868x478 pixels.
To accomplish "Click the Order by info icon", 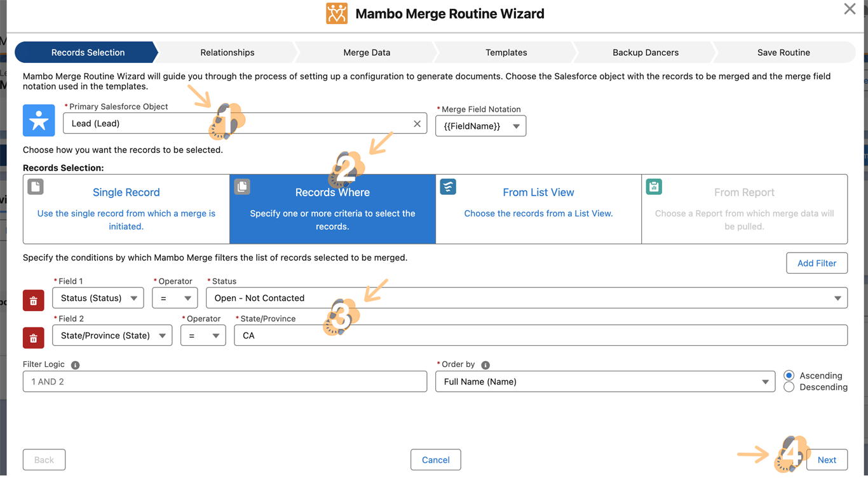I will coord(485,365).
